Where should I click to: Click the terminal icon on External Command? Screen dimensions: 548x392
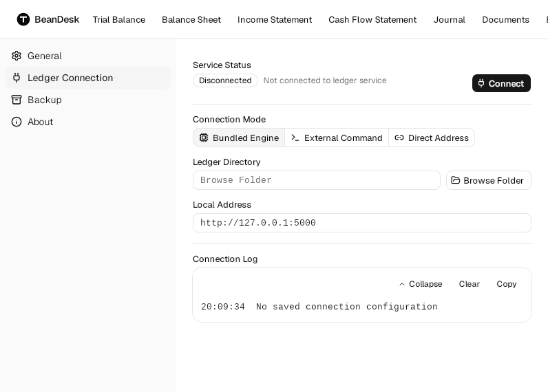click(x=295, y=138)
